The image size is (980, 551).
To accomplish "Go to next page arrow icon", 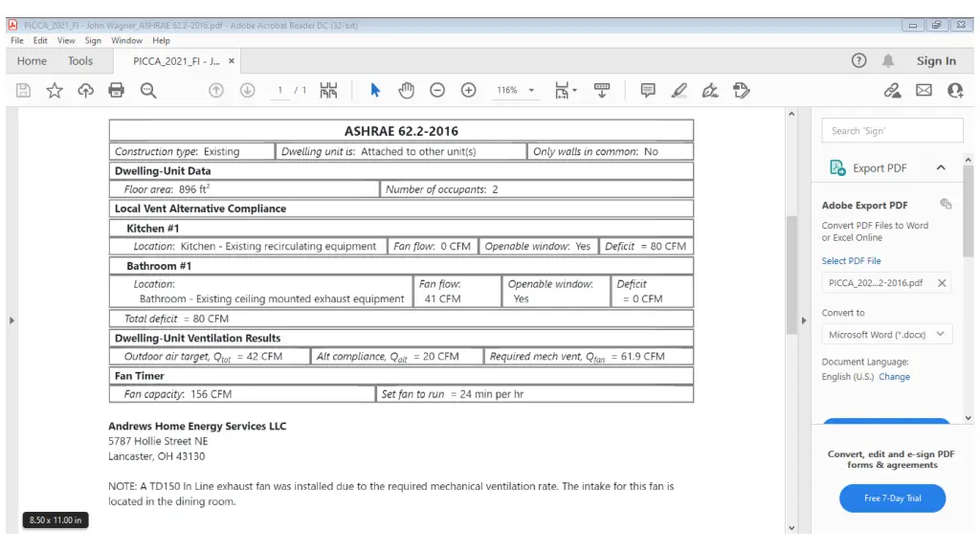I will [x=248, y=91].
